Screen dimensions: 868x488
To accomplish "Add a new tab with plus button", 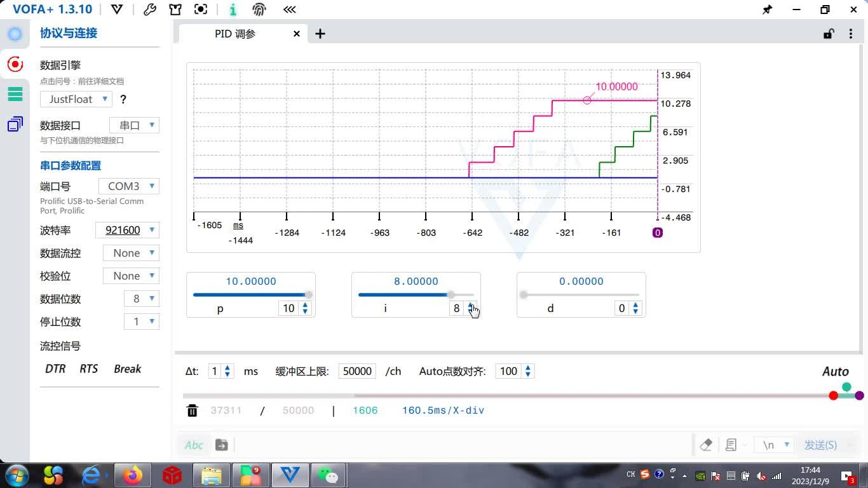I will pos(320,34).
